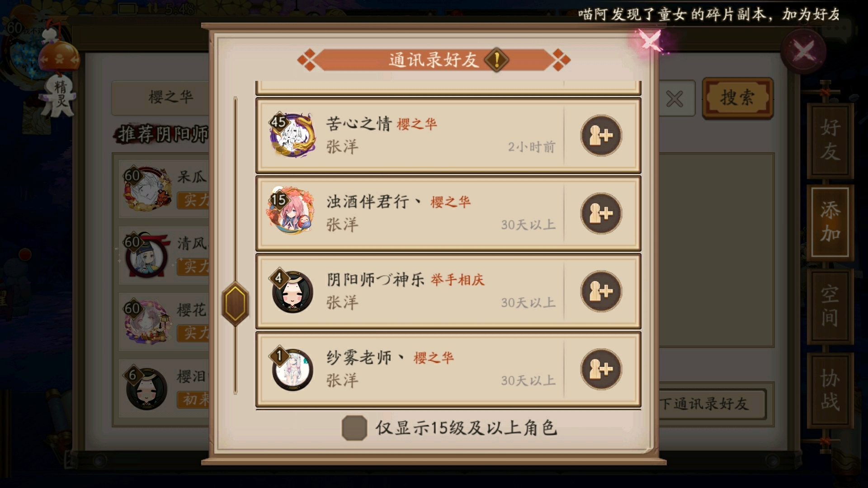Add friend 纱雾老师 with plus icon
The width and height of the screenshot is (868, 488).
click(x=601, y=369)
